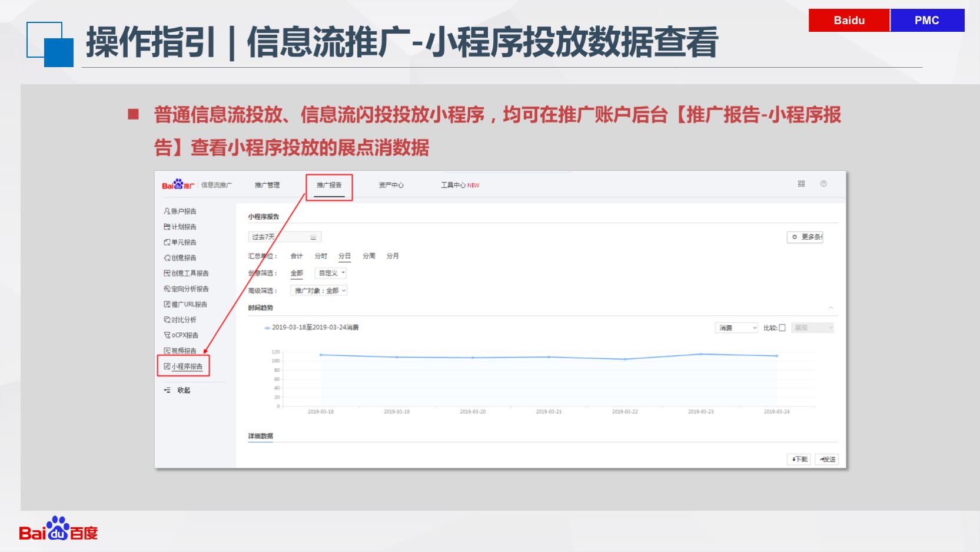
Task: Open 定向分析报告 in the sidebar
Action: (186, 289)
